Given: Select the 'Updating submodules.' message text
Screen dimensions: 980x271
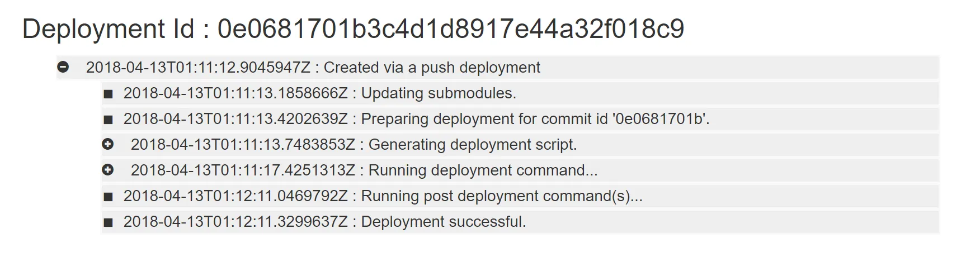Looking at the screenshot, I should (x=439, y=93).
